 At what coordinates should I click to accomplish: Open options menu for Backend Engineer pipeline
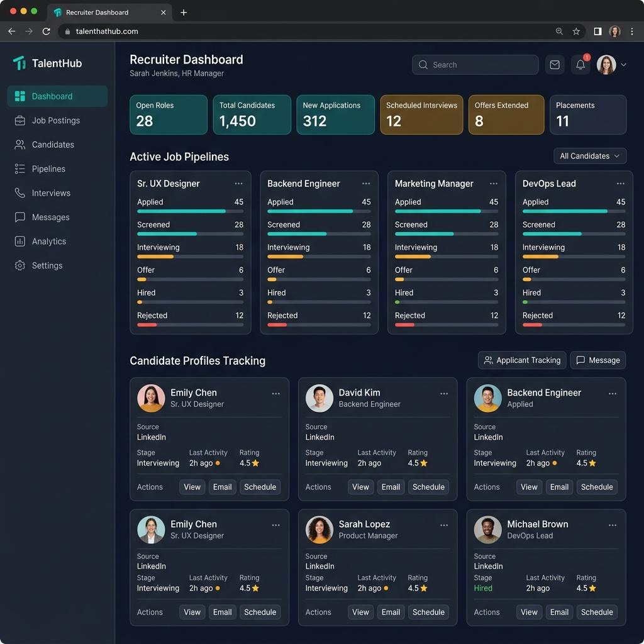coord(366,184)
